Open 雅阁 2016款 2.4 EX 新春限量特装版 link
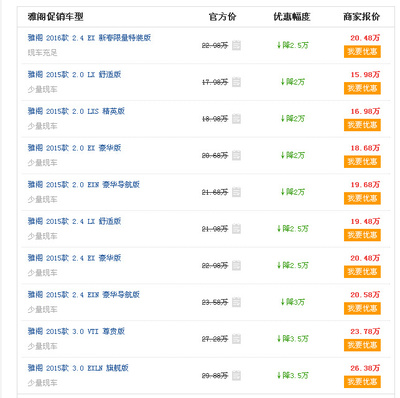This screenshot has height=398, width=400. click(x=89, y=38)
